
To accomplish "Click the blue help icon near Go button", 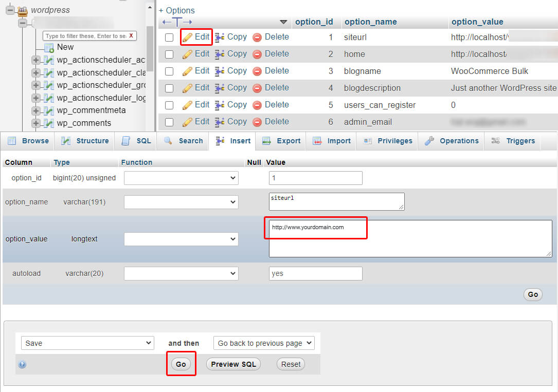I will pyautogui.click(x=22, y=364).
